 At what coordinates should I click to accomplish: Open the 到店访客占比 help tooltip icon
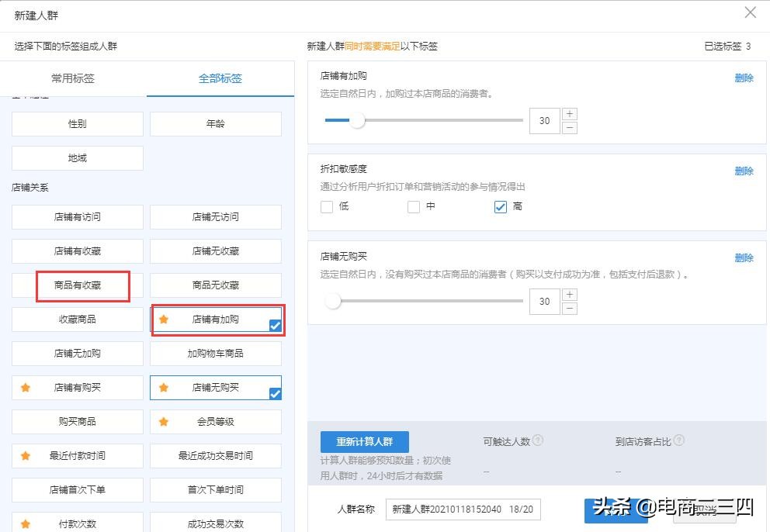tap(678, 441)
